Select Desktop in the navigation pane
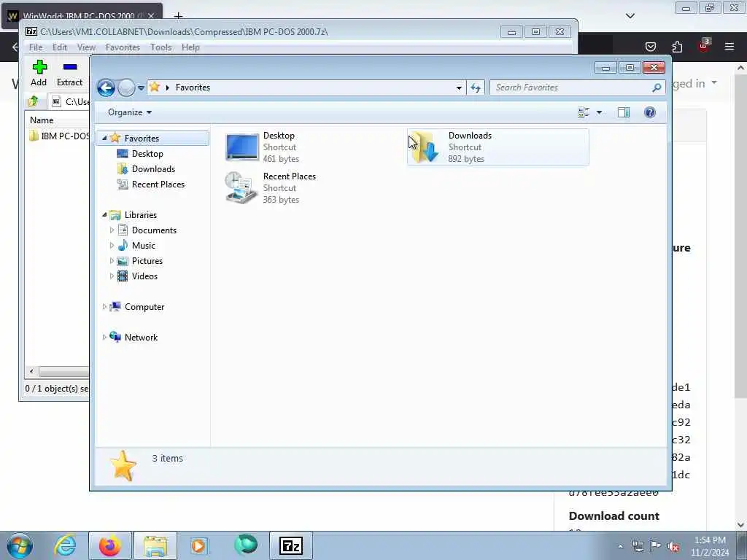This screenshot has width=747, height=560. point(147,154)
